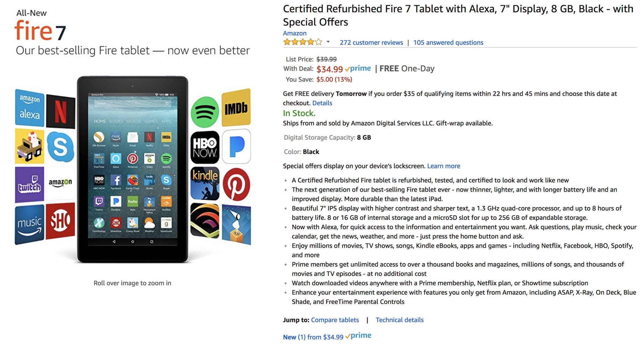
Task: View the 105 answered questions
Action: point(448,43)
